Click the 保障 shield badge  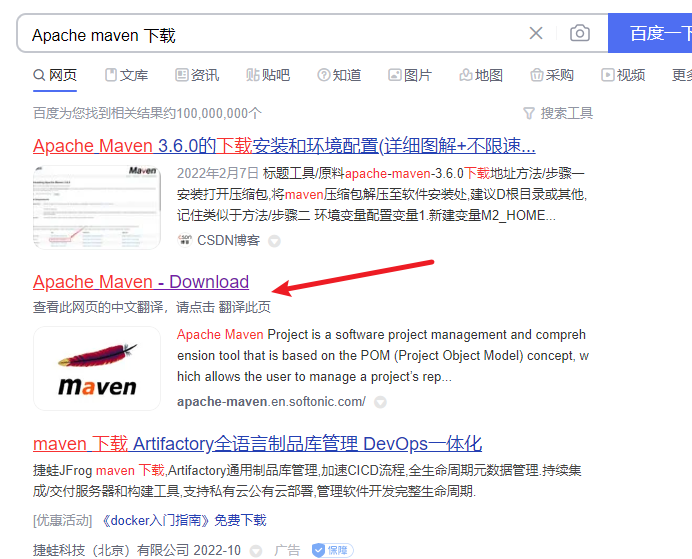[x=333, y=550]
